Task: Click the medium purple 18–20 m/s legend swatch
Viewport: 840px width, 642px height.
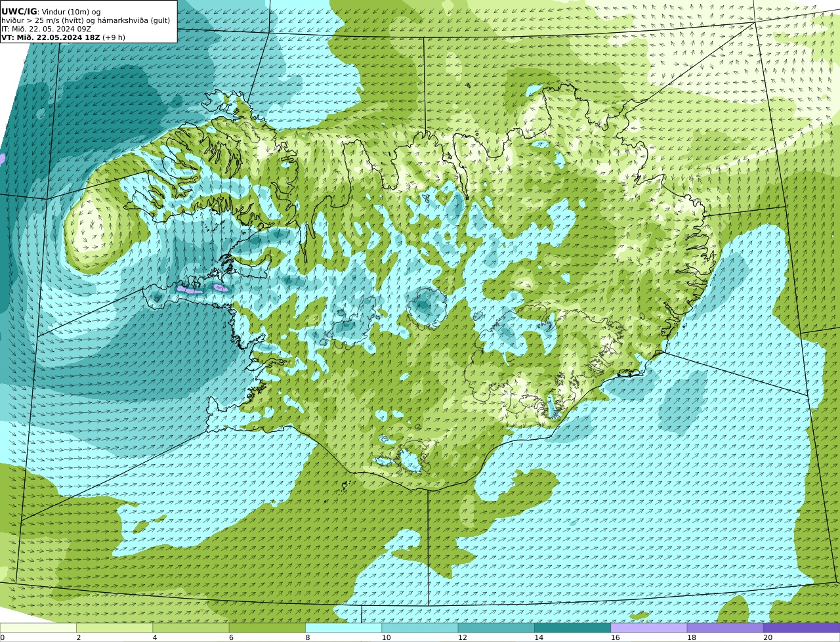Action: click(725, 628)
